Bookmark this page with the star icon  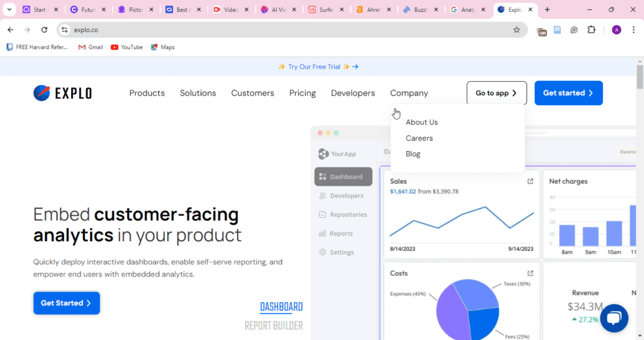[516, 30]
